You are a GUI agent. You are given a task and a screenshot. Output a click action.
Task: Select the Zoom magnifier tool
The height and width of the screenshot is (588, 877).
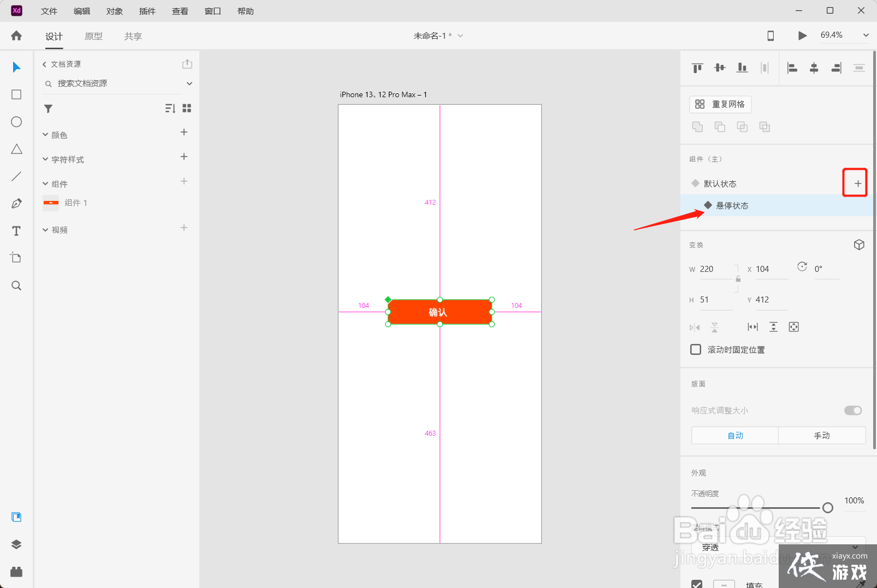pyautogui.click(x=16, y=286)
